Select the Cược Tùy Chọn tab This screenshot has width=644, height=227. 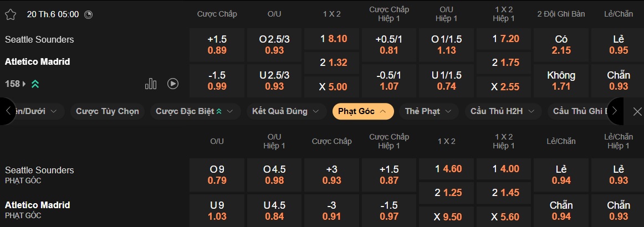[x=108, y=111]
